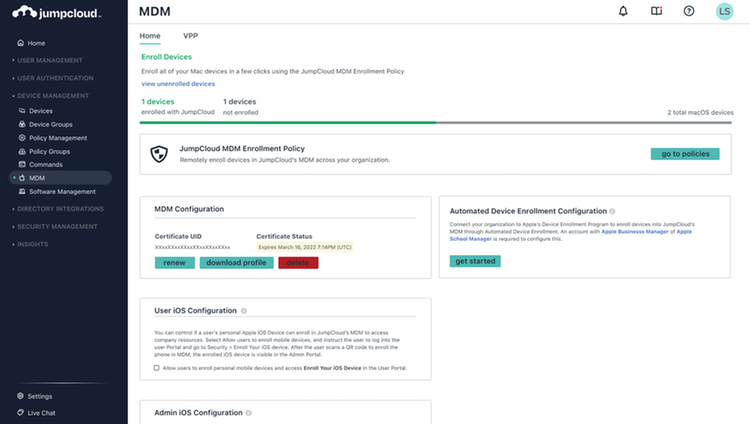750x424 pixels.
Task: Click the Live Chat icon
Action: click(20, 413)
